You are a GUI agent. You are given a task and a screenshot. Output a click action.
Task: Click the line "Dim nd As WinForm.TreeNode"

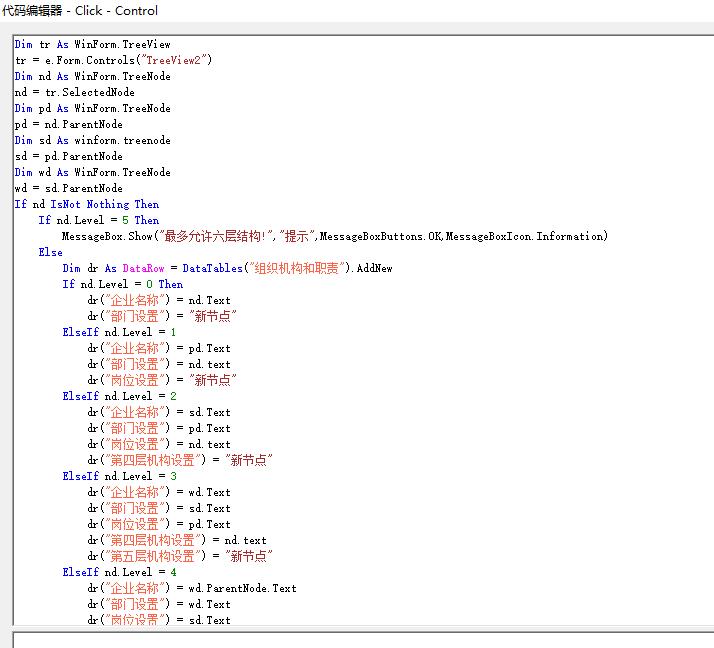pyautogui.click(x=92, y=76)
